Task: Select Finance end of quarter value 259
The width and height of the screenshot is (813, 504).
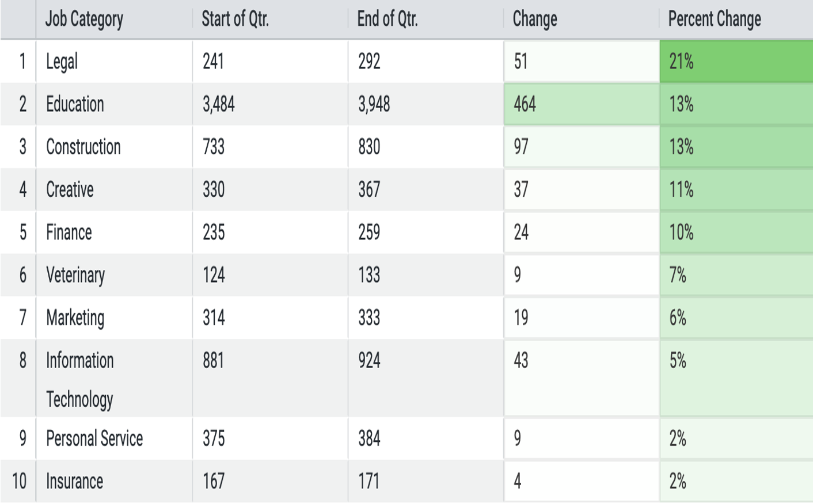Action: 426,232
